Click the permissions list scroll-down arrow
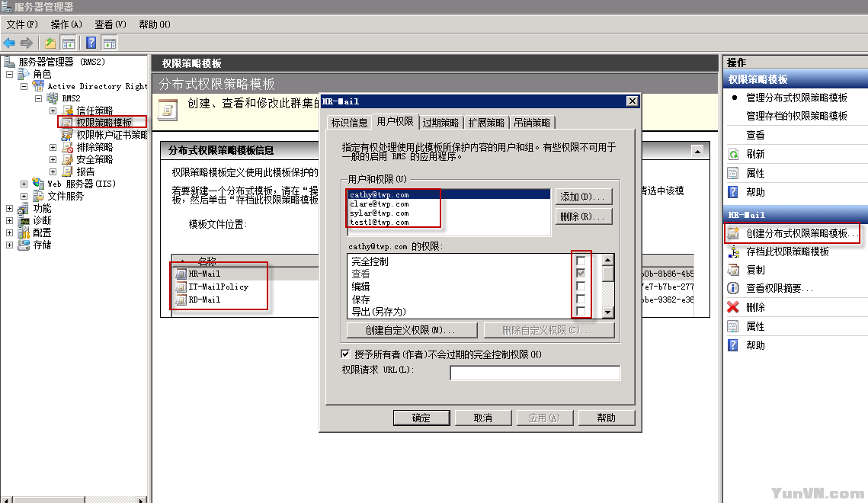Viewport: 868px width, 503px height. coord(608,312)
